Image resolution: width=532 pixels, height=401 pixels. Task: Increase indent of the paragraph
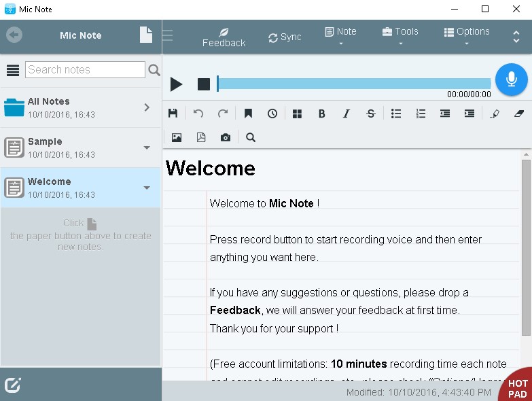click(x=469, y=114)
